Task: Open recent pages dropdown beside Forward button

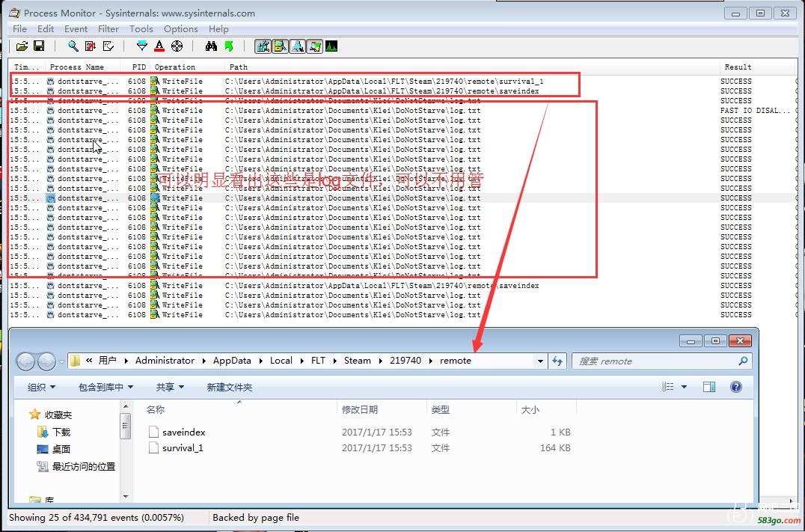Action: [61, 361]
